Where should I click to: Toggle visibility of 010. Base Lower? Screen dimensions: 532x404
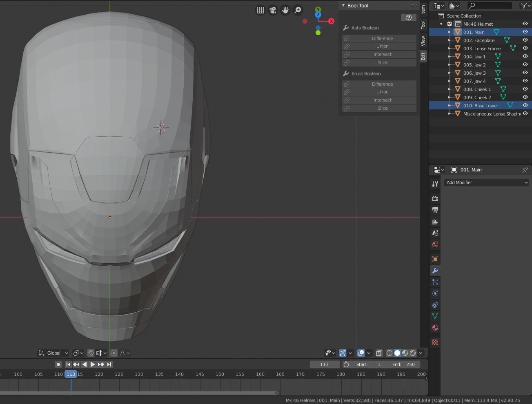(525, 105)
